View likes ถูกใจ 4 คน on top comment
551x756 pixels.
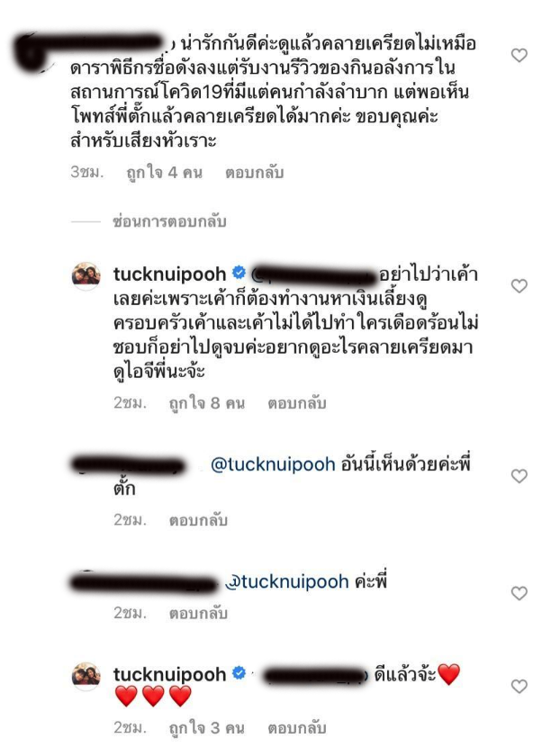coord(164,173)
